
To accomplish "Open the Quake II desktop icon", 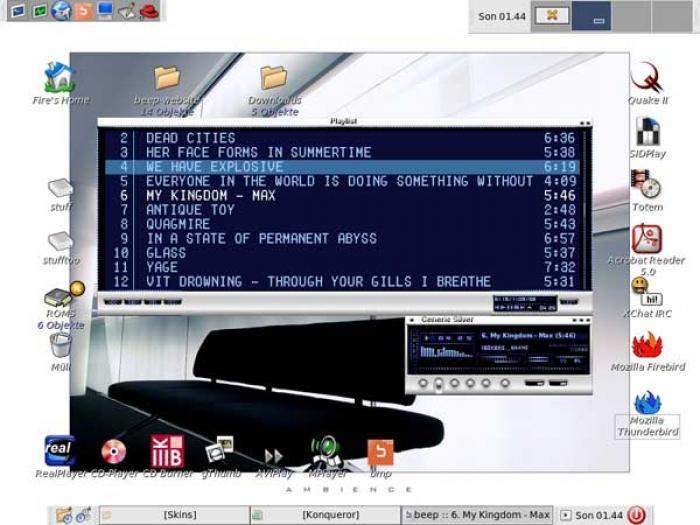I will tap(647, 78).
